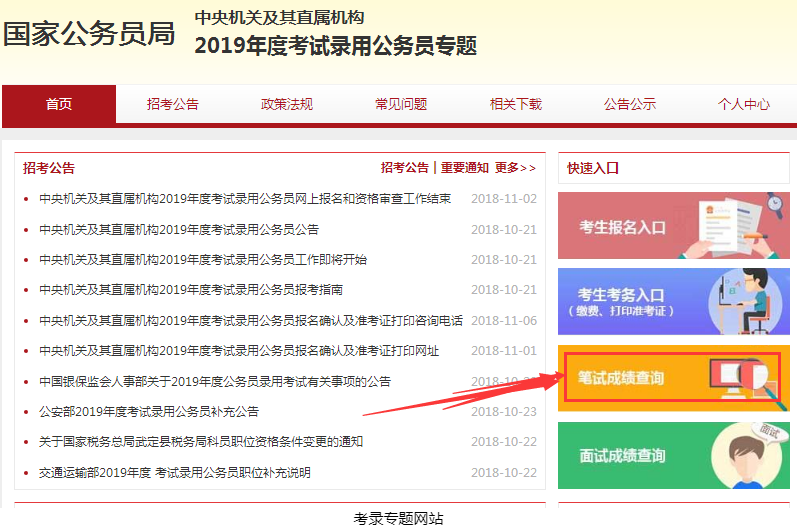Open the 报名确认及准考证打印网址 link
800x528 pixels.
click(x=239, y=350)
